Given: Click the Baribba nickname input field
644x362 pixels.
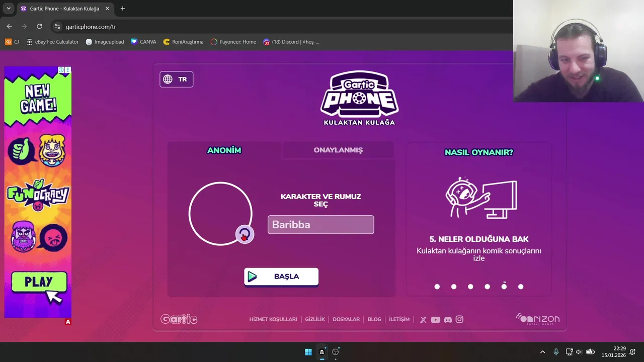Looking at the screenshot, I should coord(320,225).
